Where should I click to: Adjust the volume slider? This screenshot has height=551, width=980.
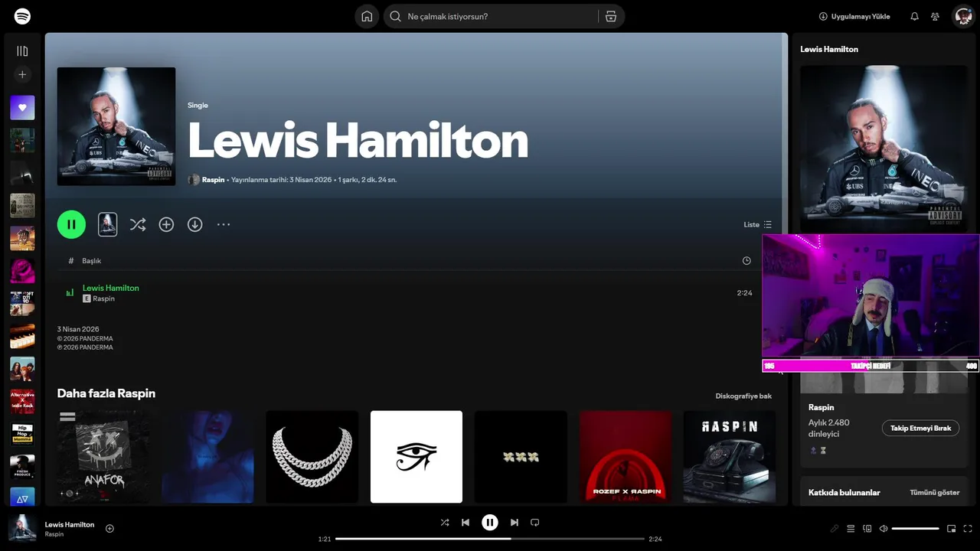pos(915,529)
